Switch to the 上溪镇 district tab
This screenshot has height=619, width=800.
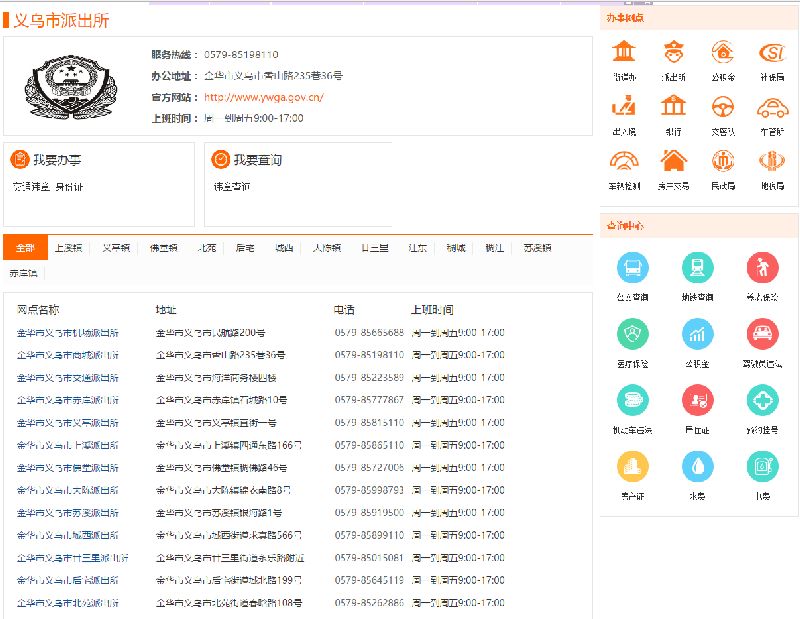coord(68,247)
